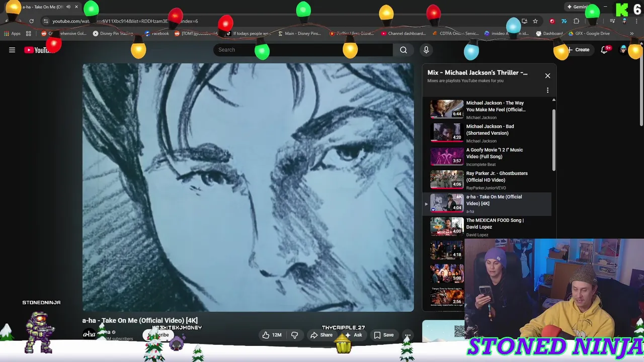Close the a-ha Take On Me tab
Image resolution: width=644 pixels, height=362 pixels.
click(76, 7)
